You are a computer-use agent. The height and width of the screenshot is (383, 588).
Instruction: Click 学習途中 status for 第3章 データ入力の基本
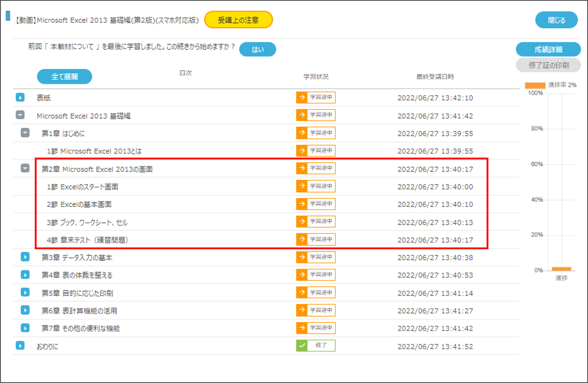tap(316, 257)
